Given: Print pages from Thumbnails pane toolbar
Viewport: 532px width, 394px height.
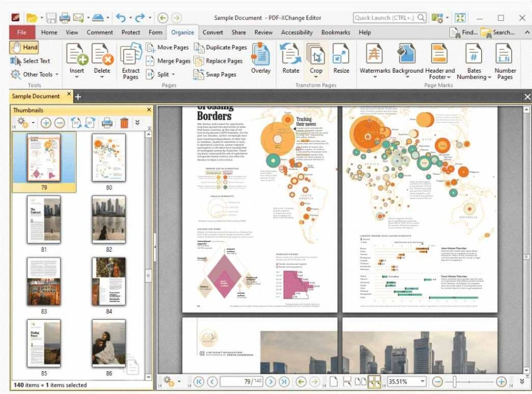Looking at the screenshot, I should [107, 123].
